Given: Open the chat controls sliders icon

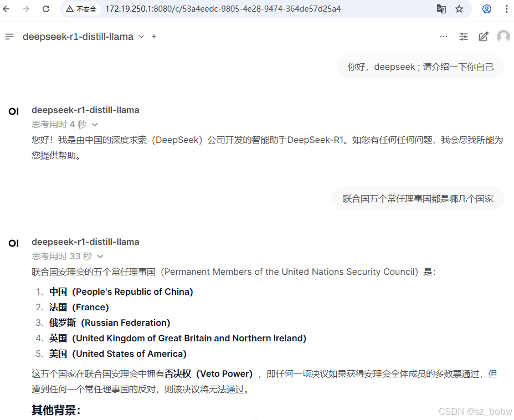Looking at the screenshot, I should pyautogui.click(x=464, y=37).
